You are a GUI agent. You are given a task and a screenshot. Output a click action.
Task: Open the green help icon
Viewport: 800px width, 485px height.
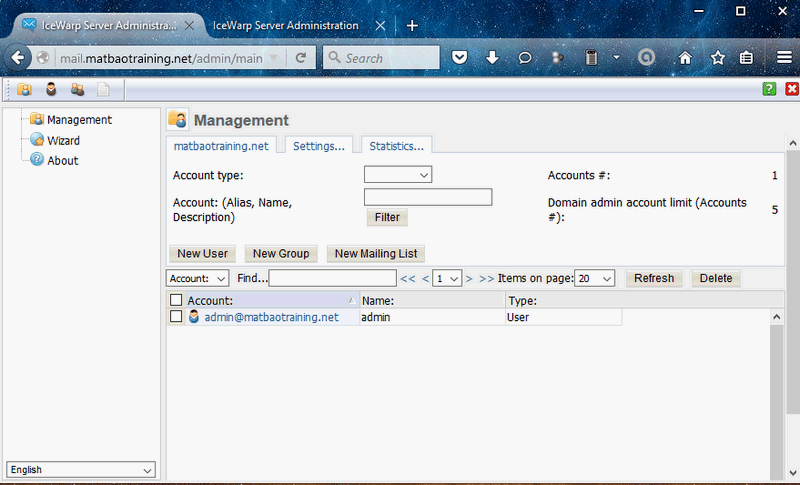769,89
